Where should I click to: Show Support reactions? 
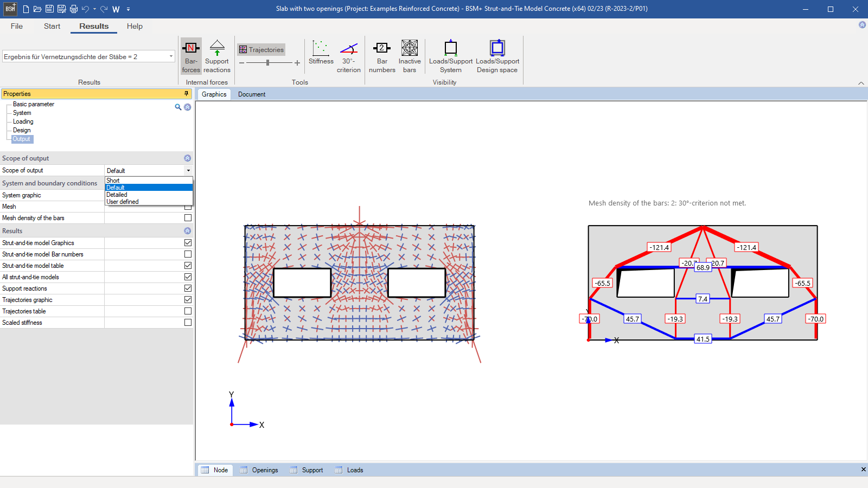click(217, 56)
